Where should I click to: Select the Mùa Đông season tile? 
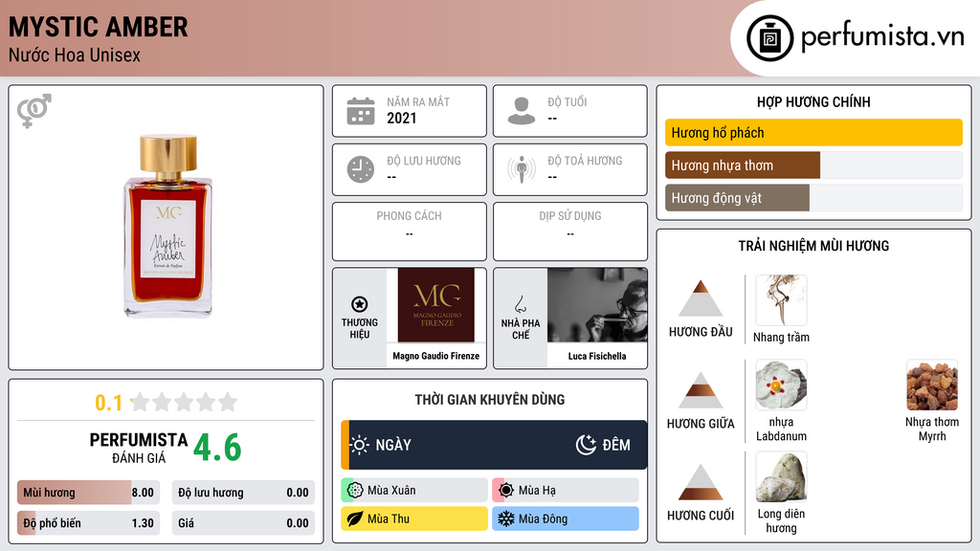click(566, 518)
